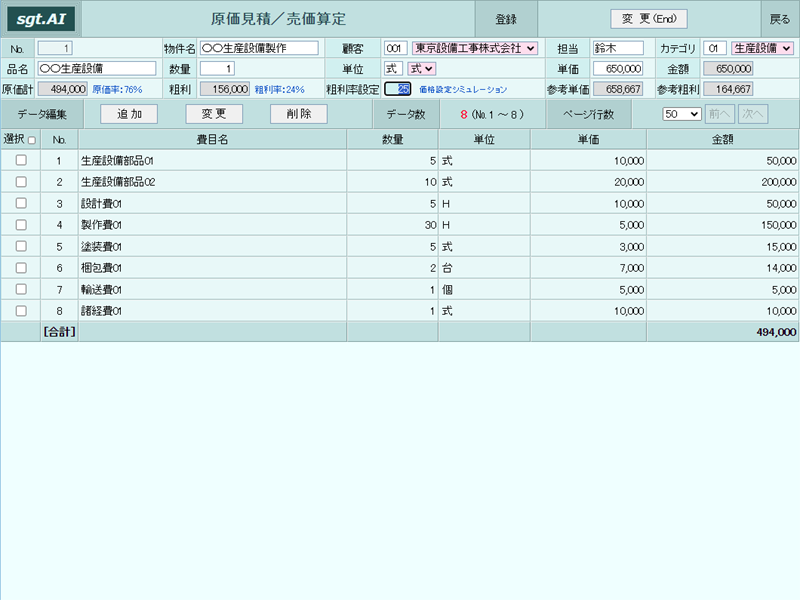Click the 輸送費01 item name
800x600 pixels.
(102, 289)
